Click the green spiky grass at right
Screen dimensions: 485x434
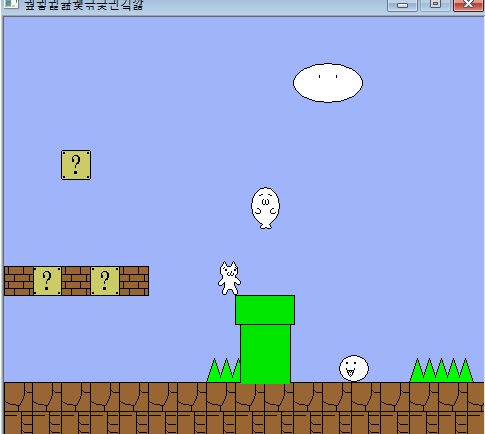pyautogui.click(x=441, y=370)
